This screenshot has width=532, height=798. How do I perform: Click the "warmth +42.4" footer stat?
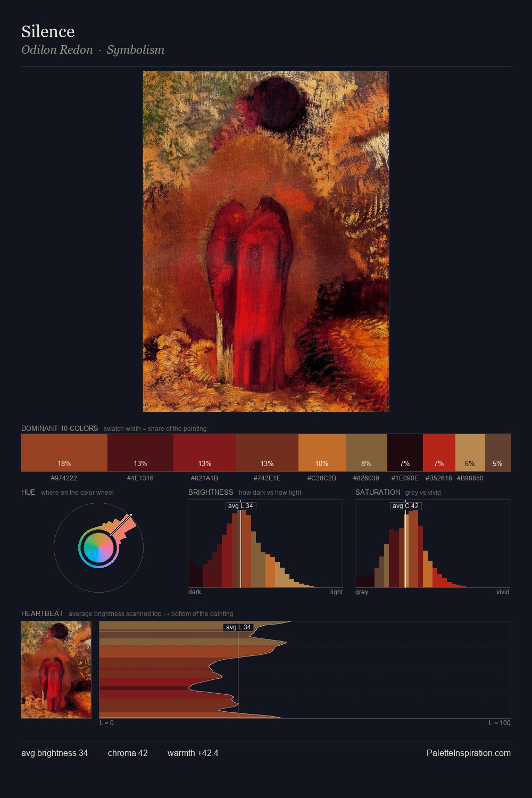click(x=193, y=753)
